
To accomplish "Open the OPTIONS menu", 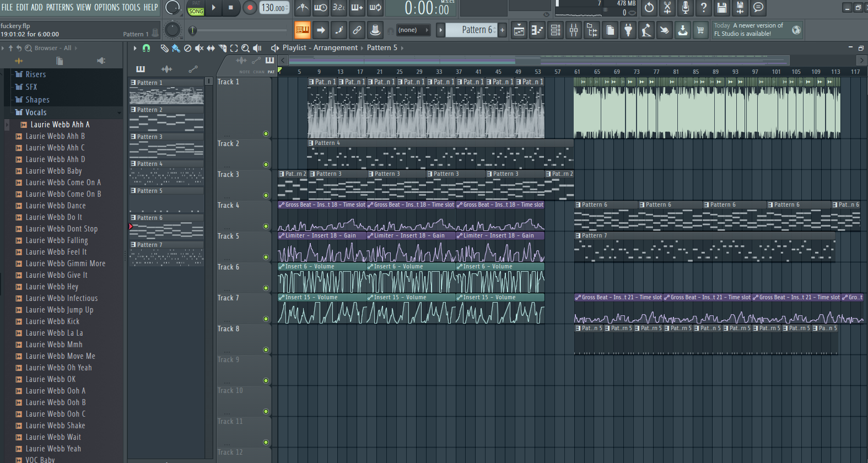I will (106, 7).
